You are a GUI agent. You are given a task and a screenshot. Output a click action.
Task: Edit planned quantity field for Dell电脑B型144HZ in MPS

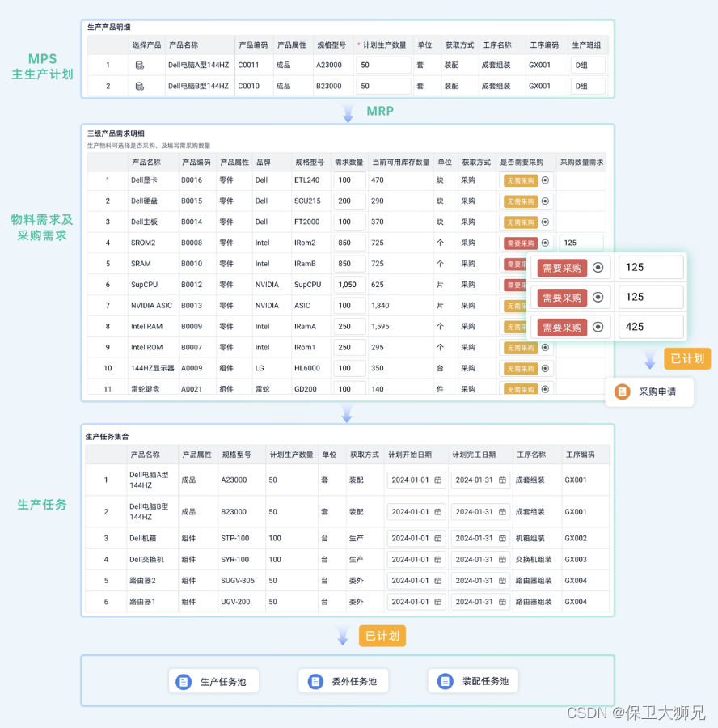click(x=383, y=86)
